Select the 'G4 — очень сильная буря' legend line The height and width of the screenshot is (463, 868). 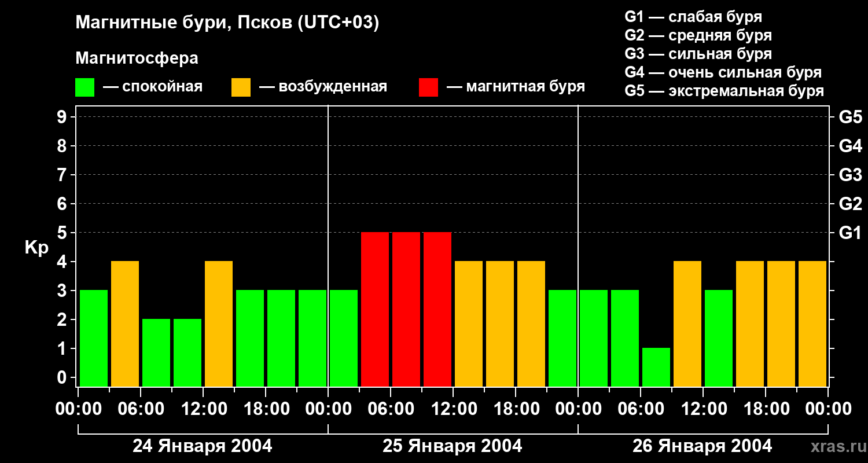pyautogui.click(x=723, y=72)
